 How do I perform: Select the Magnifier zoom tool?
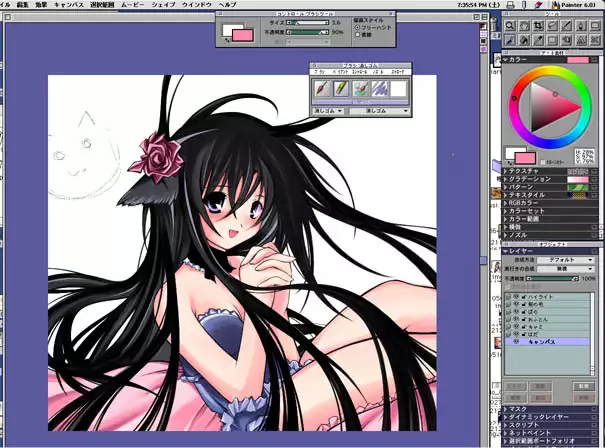point(511,24)
